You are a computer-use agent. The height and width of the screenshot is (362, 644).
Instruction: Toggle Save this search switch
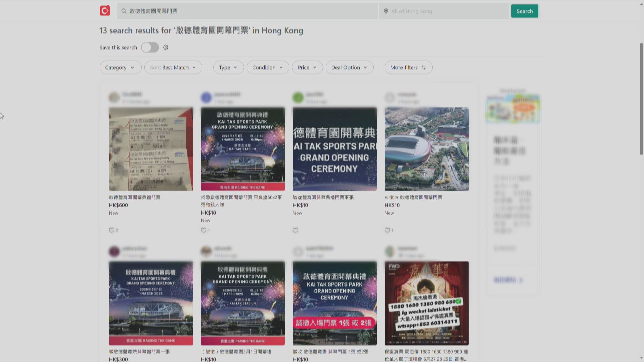tap(150, 47)
